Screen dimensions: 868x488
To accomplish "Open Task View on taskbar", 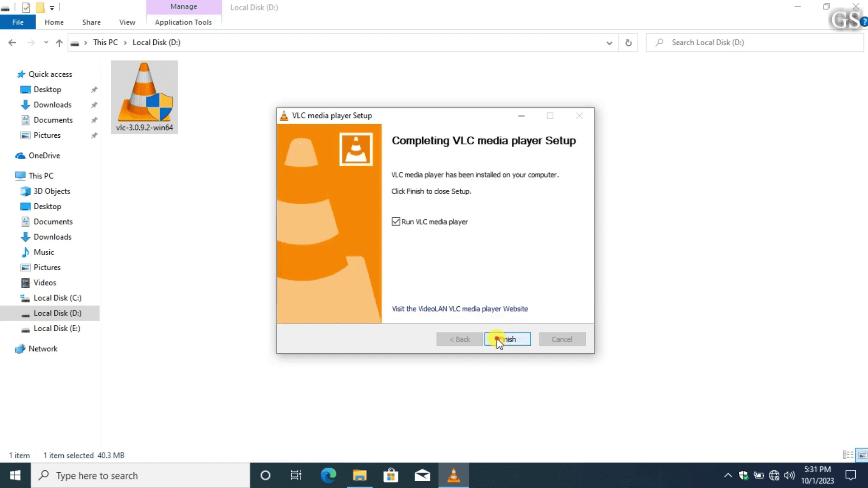I will 296,475.
